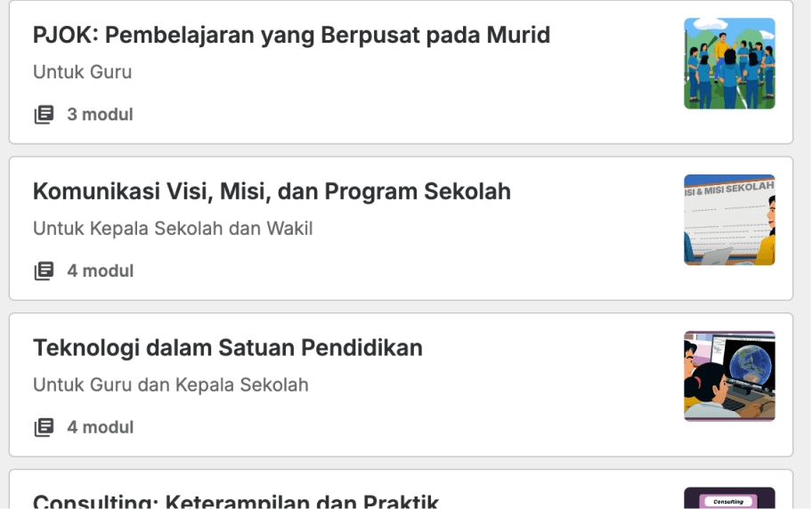Click "3 modul" label in PJOK card
The height and width of the screenshot is (509, 812).
pos(100,115)
